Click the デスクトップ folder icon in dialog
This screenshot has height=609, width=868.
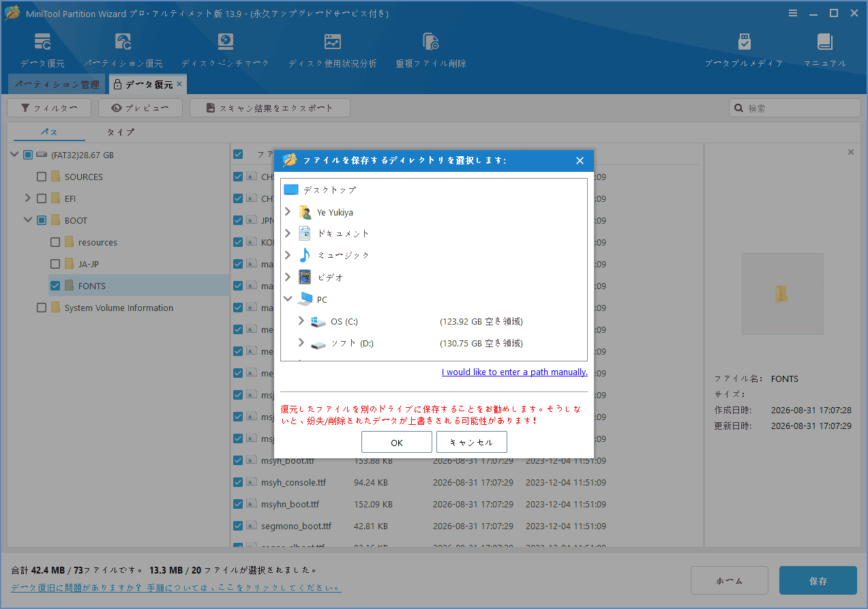point(291,190)
